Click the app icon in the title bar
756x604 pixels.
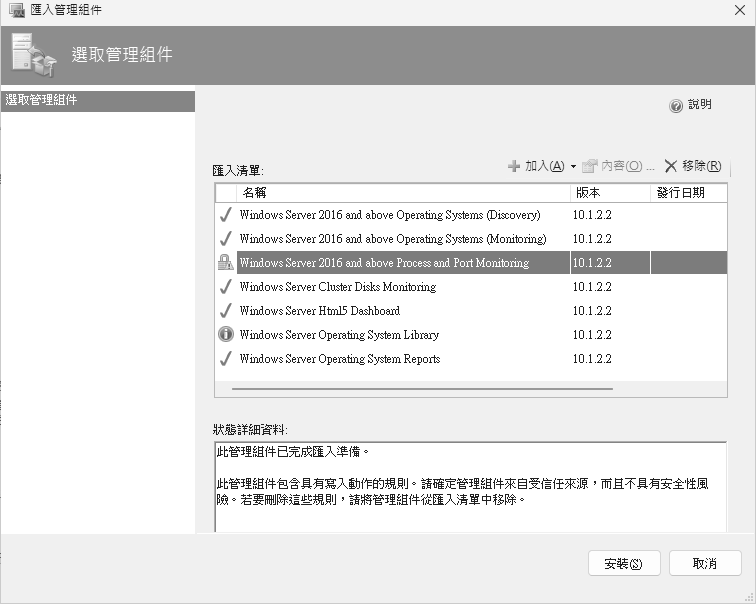point(16,10)
